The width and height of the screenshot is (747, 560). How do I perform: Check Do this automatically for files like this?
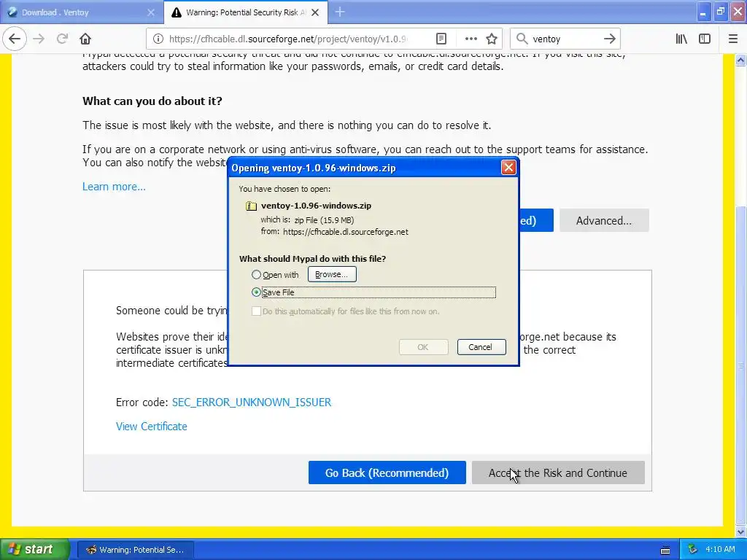(256, 311)
